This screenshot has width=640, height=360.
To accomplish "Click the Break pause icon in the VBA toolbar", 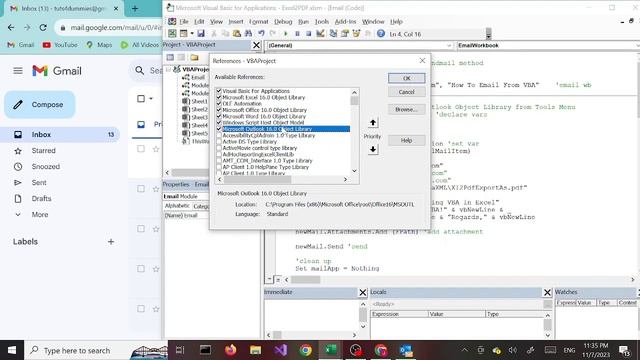I will click(x=297, y=33).
